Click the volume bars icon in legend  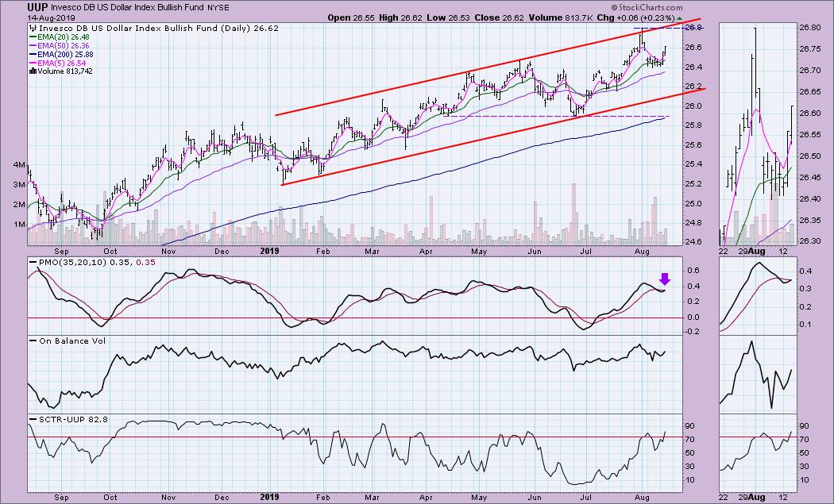tap(33, 71)
